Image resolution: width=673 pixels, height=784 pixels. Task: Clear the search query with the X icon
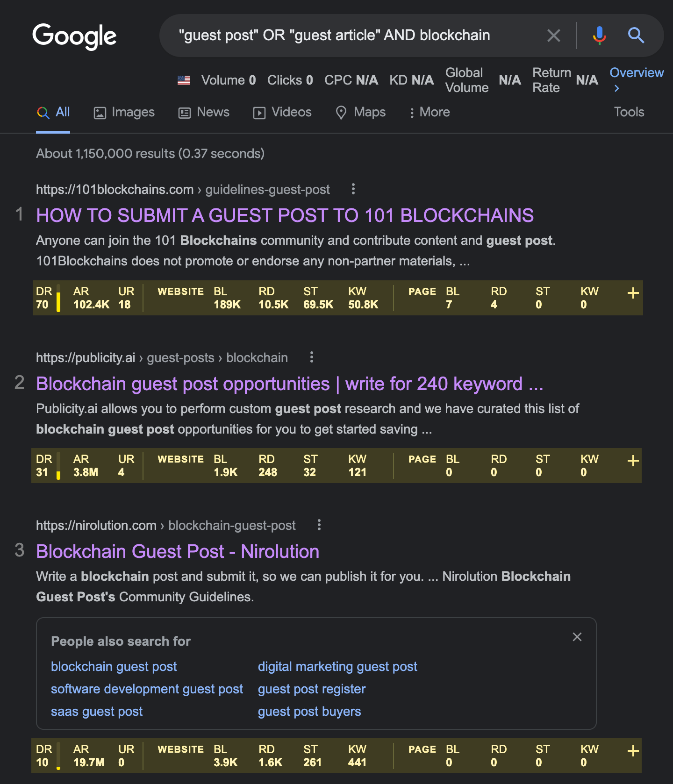coord(554,35)
